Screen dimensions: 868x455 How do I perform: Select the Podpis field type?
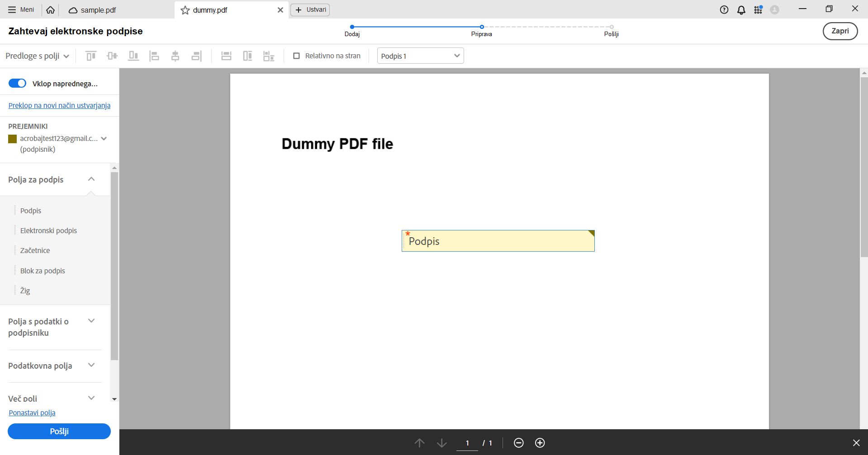pos(31,211)
